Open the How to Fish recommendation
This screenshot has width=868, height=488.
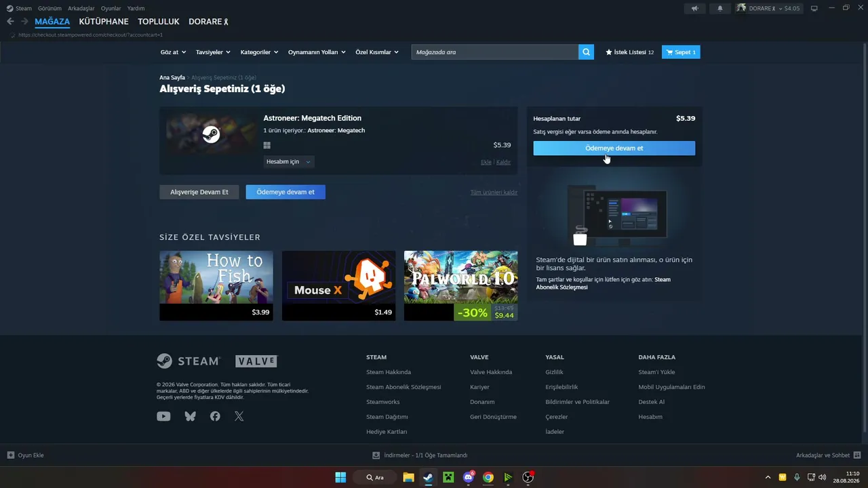point(216,285)
